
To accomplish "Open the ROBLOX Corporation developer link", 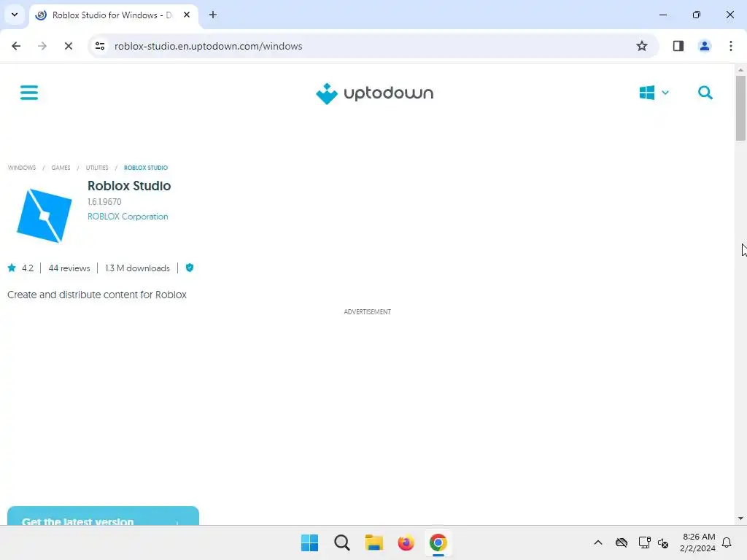I will (128, 216).
